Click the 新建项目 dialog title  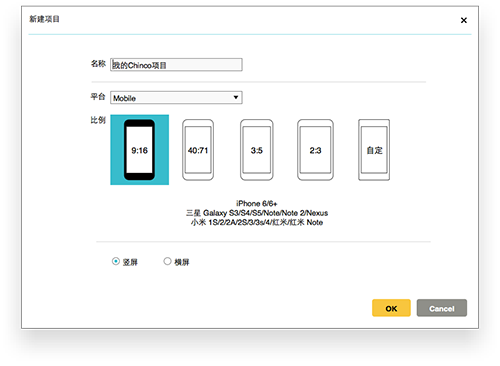44,19
